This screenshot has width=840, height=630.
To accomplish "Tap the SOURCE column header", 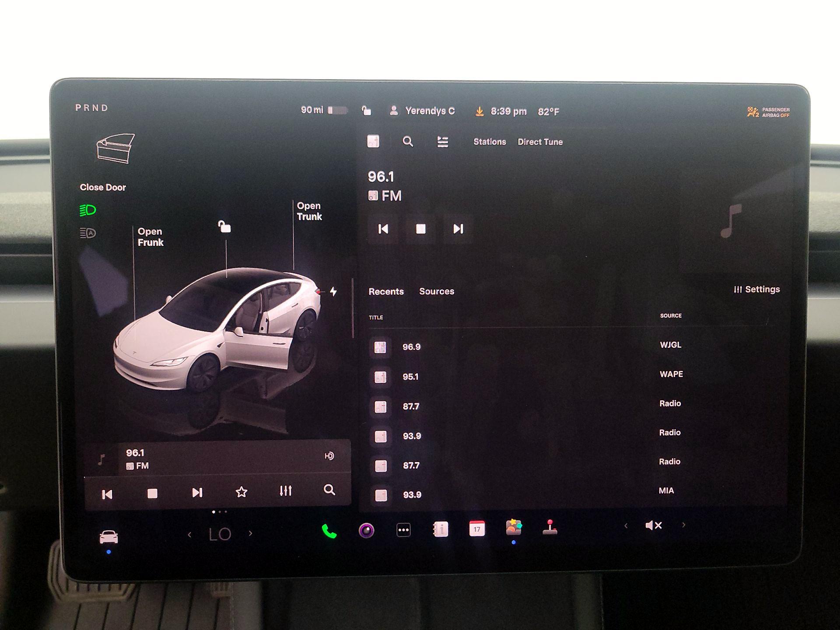I will (671, 315).
